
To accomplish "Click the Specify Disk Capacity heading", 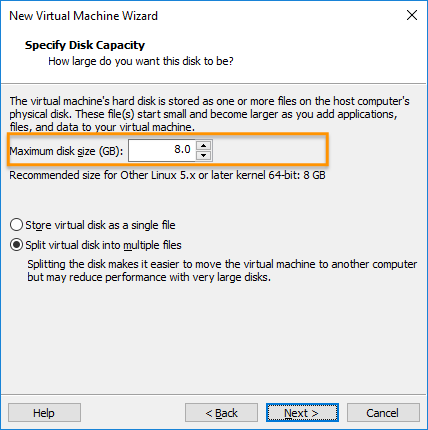I will click(x=85, y=45).
